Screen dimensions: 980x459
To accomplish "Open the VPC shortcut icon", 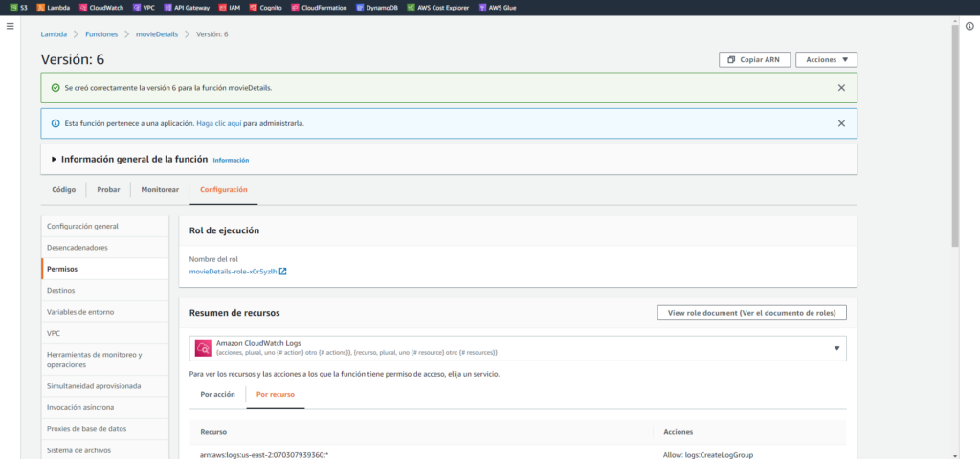I will tap(137, 8).
